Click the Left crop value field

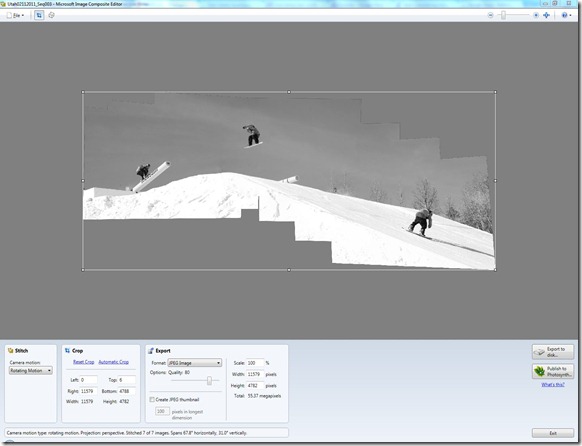(x=89, y=380)
